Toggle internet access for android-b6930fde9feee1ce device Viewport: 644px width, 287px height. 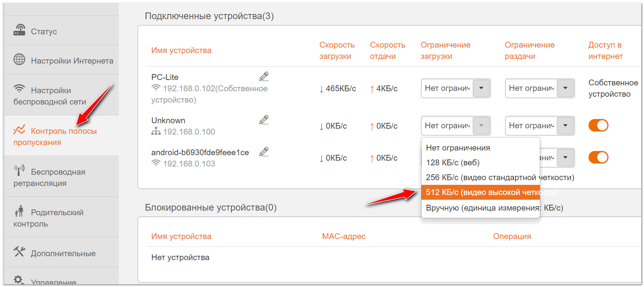598,158
